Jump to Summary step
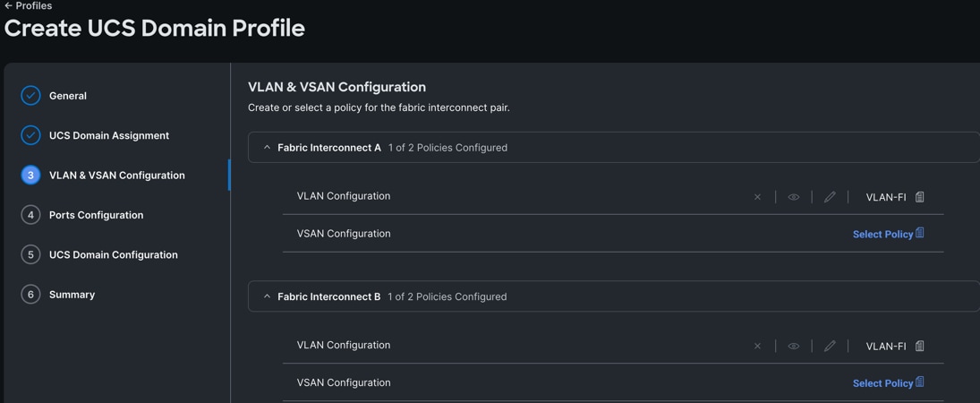 (72, 295)
